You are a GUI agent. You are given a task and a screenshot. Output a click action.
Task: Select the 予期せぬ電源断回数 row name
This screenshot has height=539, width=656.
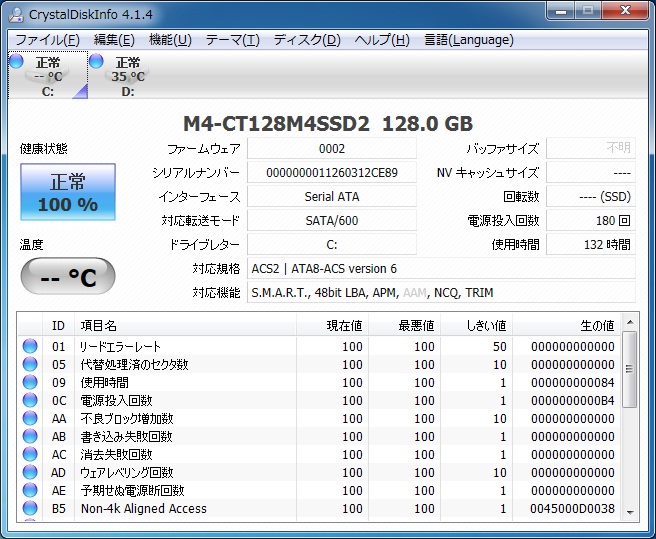point(132,490)
